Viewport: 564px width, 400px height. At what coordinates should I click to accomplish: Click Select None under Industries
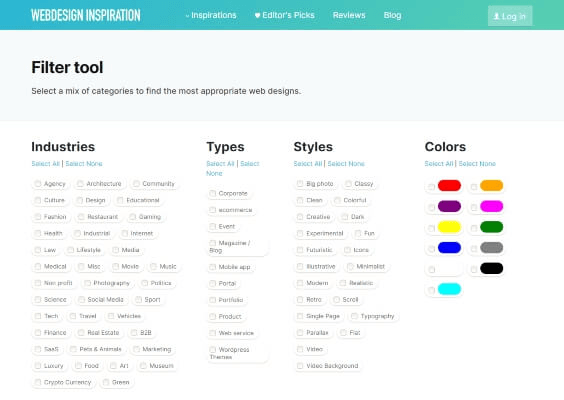coord(84,164)
